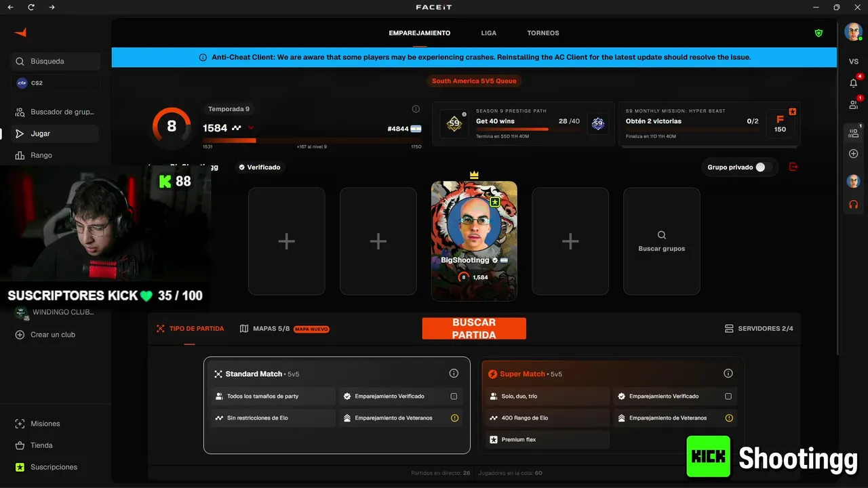
Task: Open the CS2 game selector
Action: pyautogui.click(x=57, y=83)
